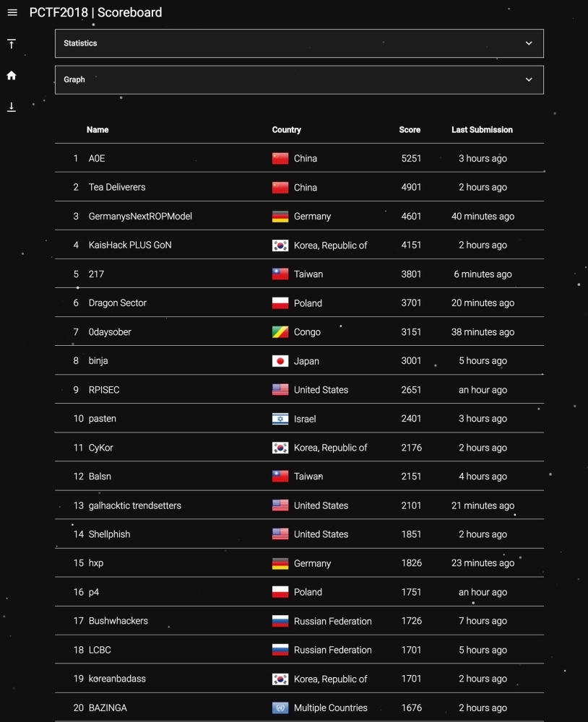Viewport: 588px width, 722px height.
Task: Select the Tea Deliverers team name
Action: coord(117,187)
